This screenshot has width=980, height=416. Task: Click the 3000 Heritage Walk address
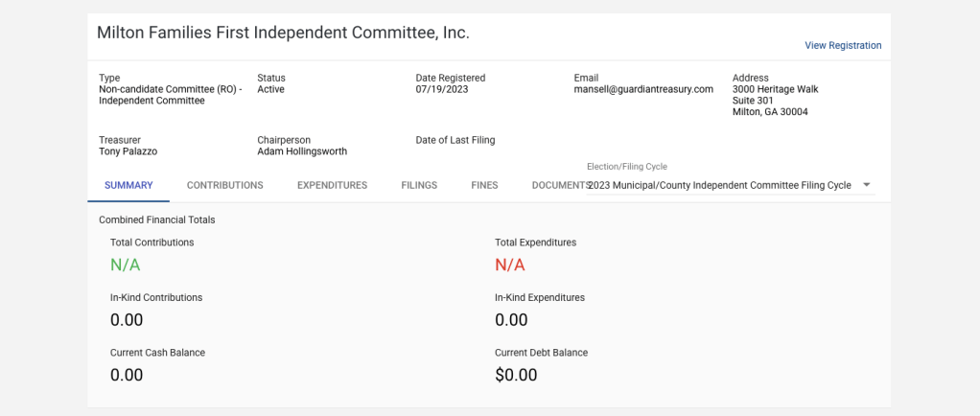[x=775, y=89]
